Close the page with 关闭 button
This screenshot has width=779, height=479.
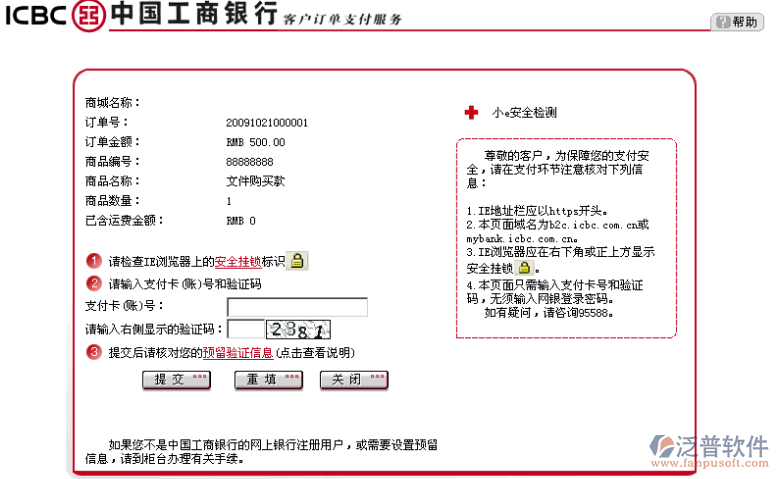[x=354, y=380]
